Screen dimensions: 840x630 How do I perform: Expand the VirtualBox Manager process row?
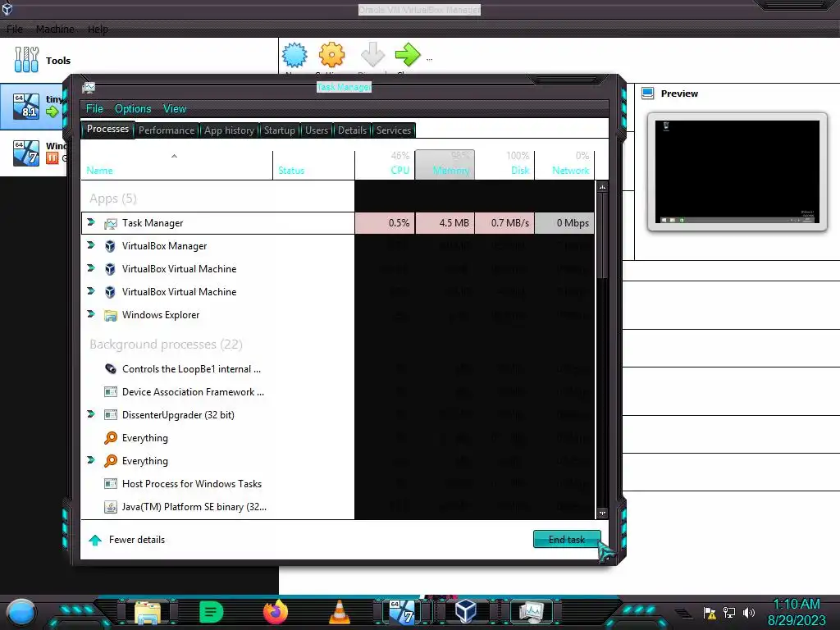pos(91,245)
